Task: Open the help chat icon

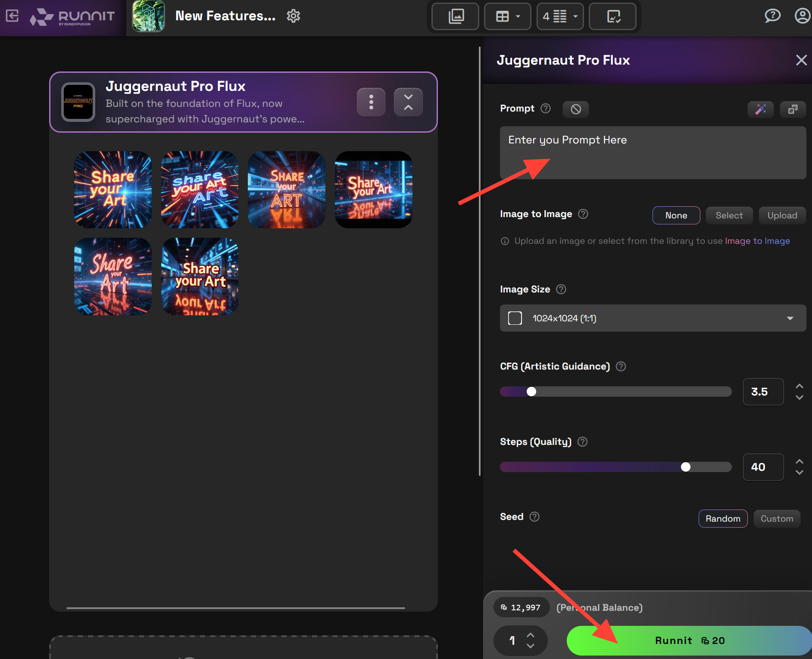Action: [x=772, y=16]
